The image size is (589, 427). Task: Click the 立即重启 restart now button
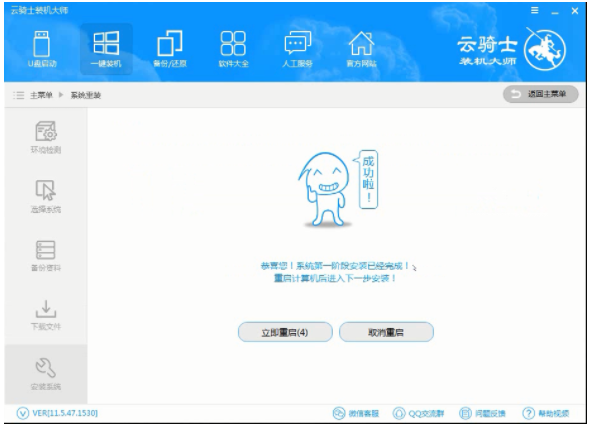[x=285, y=332]
